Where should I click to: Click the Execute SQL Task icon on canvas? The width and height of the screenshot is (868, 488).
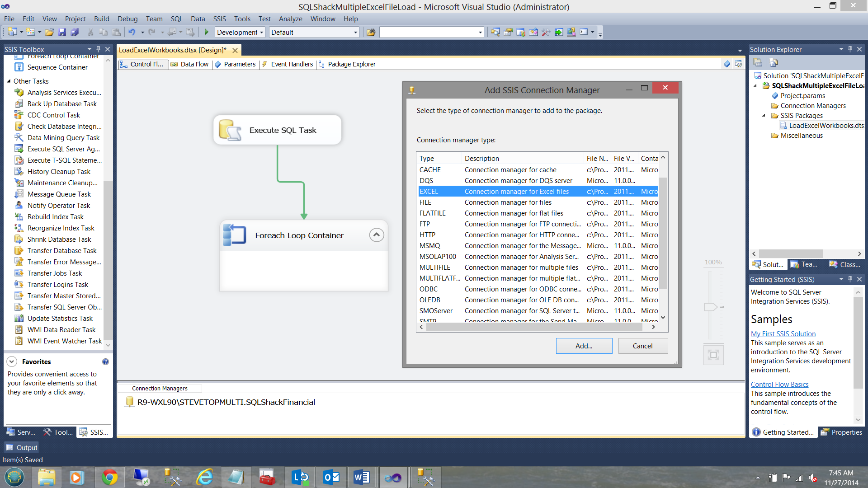(x=230, y=130)
